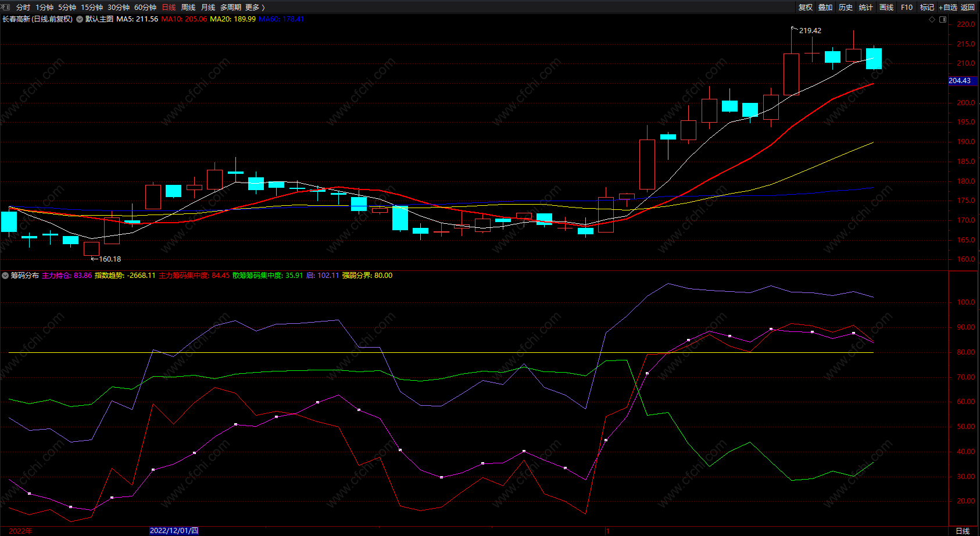
Task: Open the 画线 drawing tools
Action: click(886, 7)
